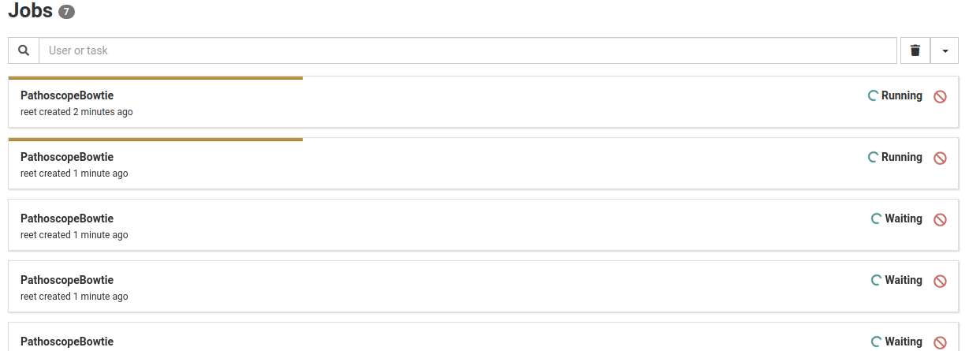This screenshot has height=351, width=980.
Task: Click the Waiting status of third job
Action: (x=903, y=218)
